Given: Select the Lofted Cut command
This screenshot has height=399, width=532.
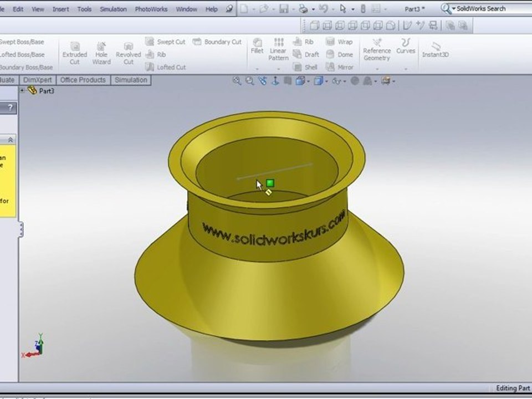Looking at the screenshot, I should [x=166, y=67].
